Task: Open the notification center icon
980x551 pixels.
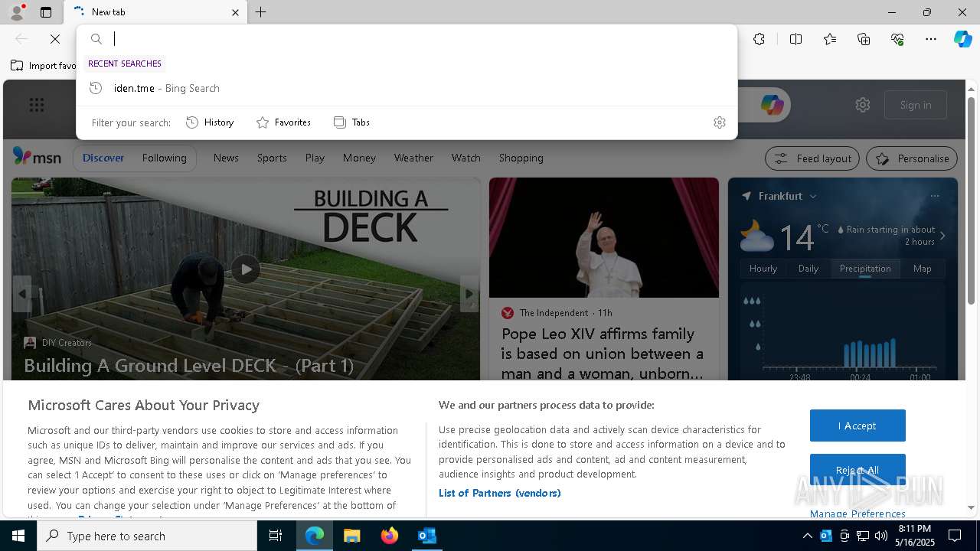Action: click(x=955, y=536)
